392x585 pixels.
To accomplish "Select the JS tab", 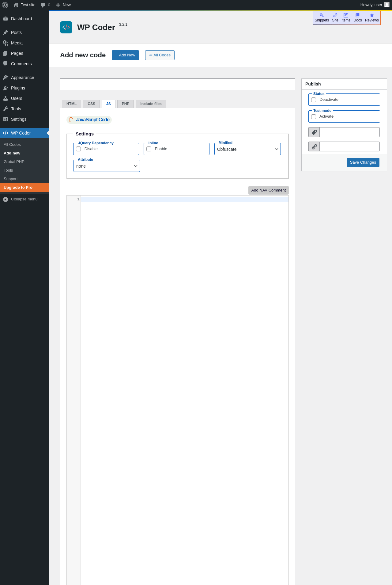I will [108, 104].
